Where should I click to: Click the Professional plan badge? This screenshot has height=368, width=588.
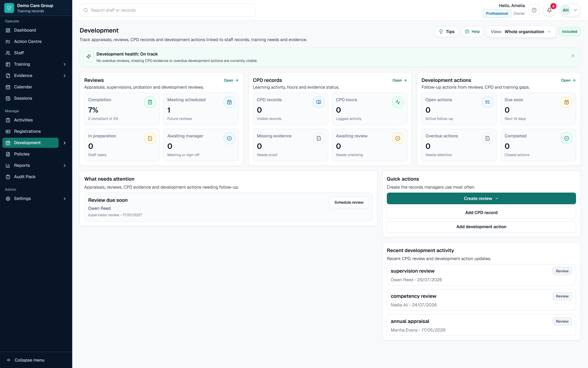pos(497,14)
